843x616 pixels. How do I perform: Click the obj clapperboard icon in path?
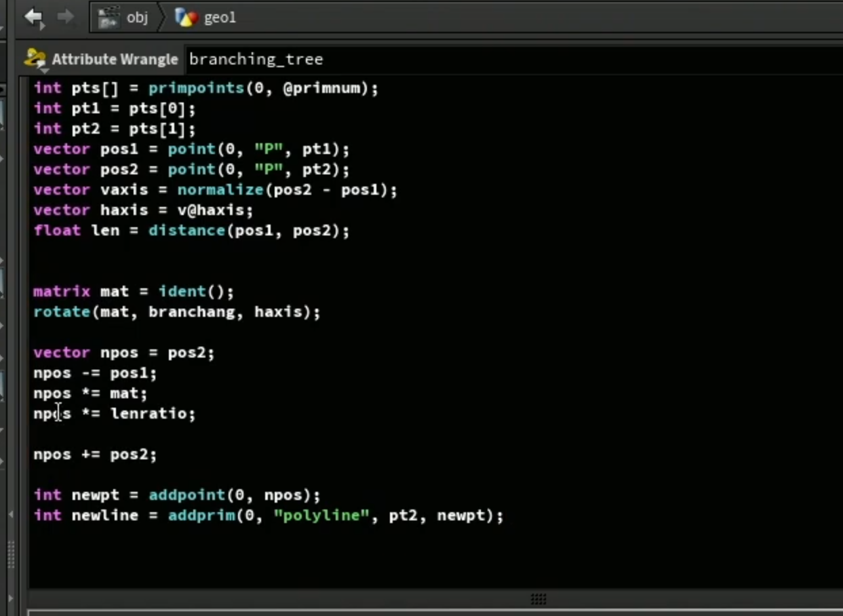click(x=109, y=18)
